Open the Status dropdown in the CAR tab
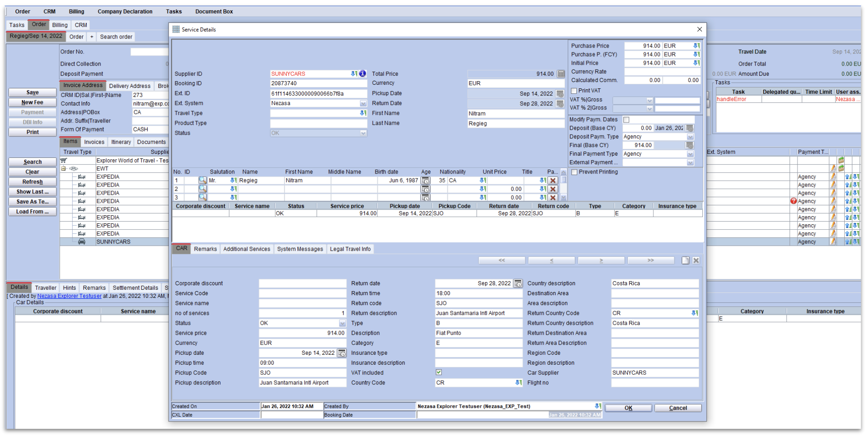Screen dimensions: 868x436 click(342, 323)
